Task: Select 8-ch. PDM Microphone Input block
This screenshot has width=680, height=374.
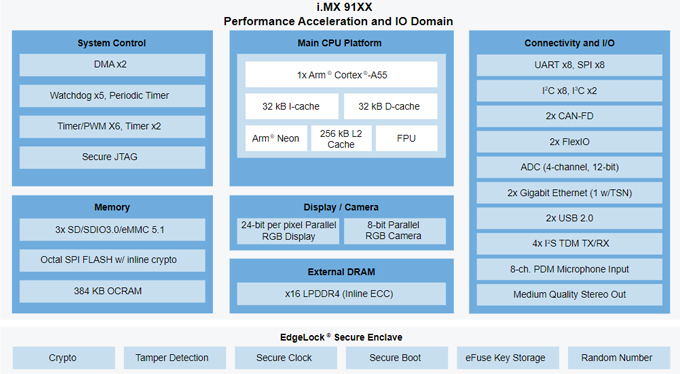Action: (569, 269)
